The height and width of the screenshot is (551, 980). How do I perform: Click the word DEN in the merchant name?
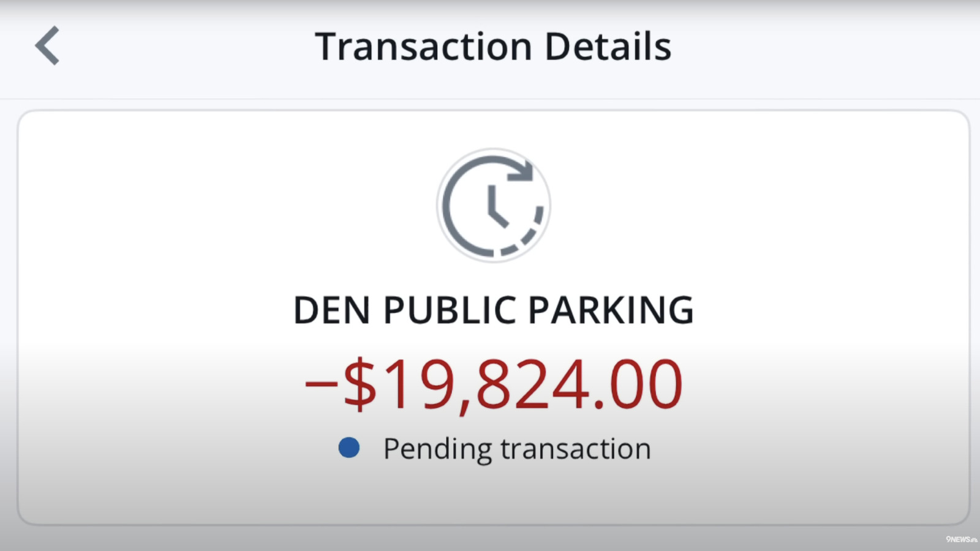pos(331,310)
